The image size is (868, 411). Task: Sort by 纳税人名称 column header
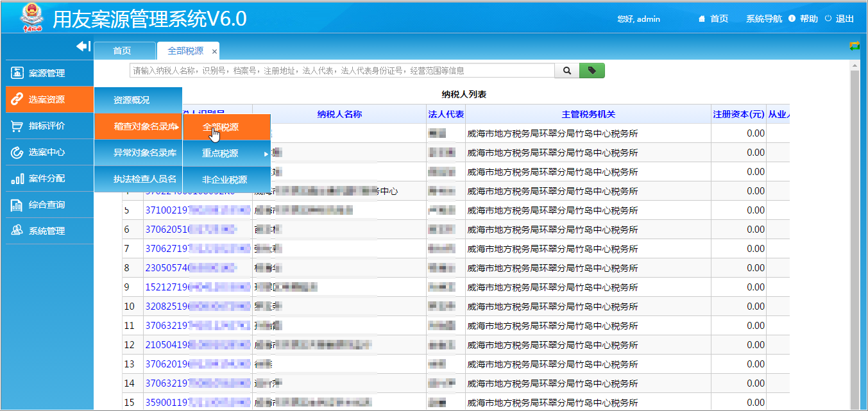click(x=339, y=114)
